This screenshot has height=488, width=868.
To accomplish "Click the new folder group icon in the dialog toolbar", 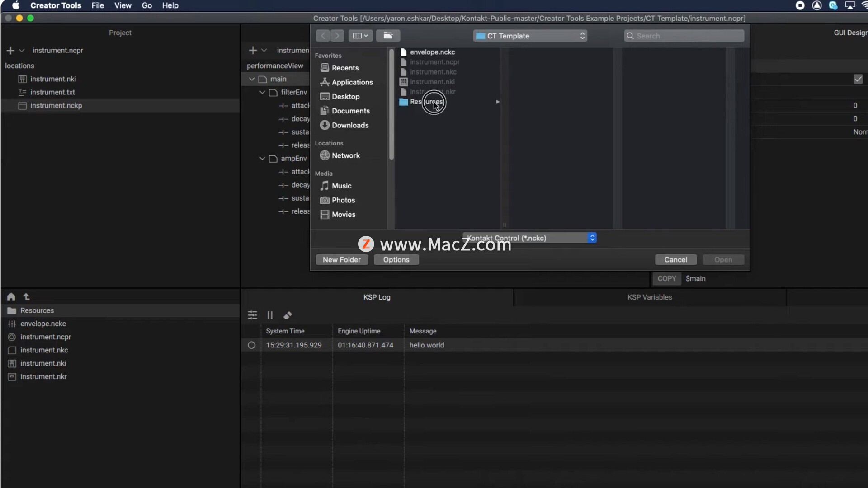I will click(x=388, y=36).
